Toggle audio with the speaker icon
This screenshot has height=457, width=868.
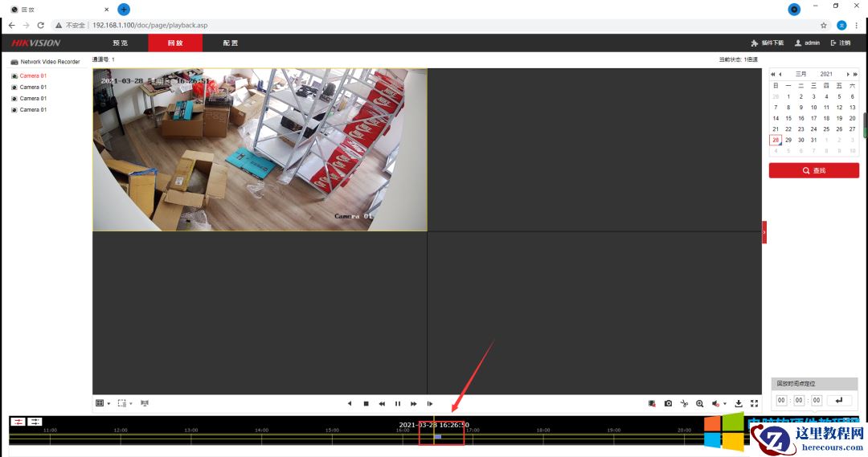pyautogui.click(x=715, y=403)
